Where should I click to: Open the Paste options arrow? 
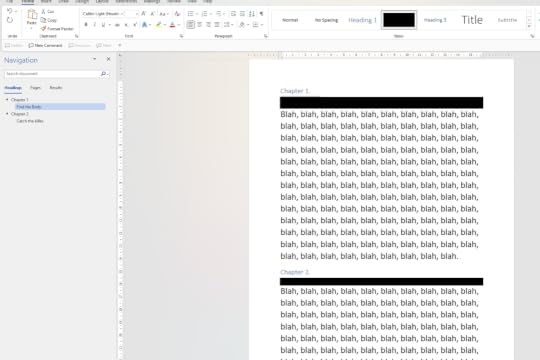(32, 28)
